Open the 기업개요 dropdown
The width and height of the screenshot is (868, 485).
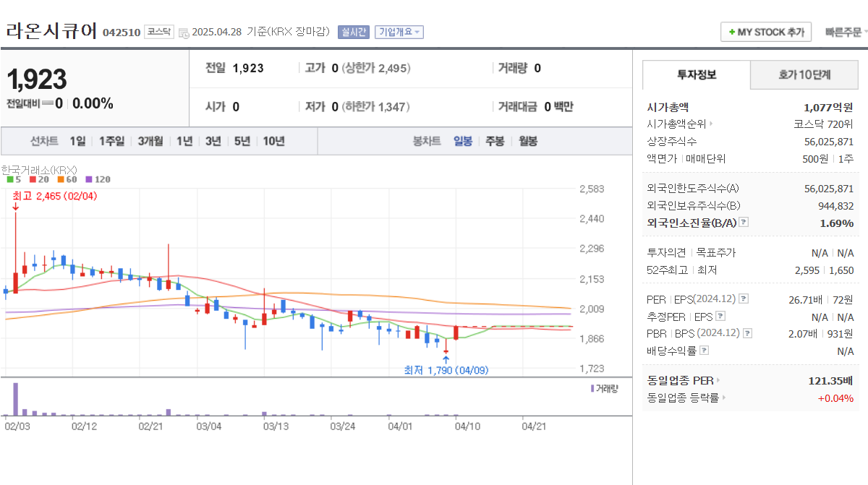click(x=399, y=32)
